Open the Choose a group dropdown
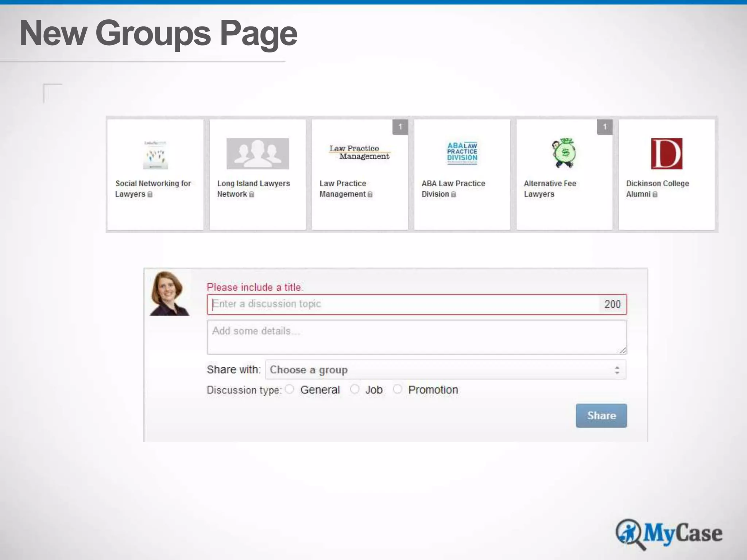 coord(438,370)
